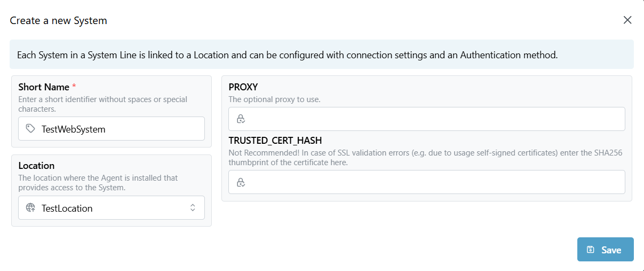644x271 pixels.
Task: Click the "Create a new System" dialog title
Action: coord(59,21)
